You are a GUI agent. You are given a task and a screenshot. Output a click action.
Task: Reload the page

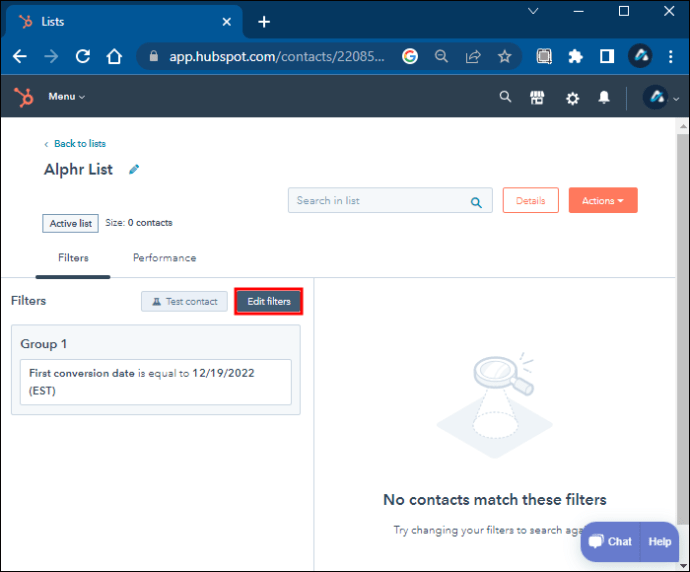pyautogui.click(x=83, y=56)
